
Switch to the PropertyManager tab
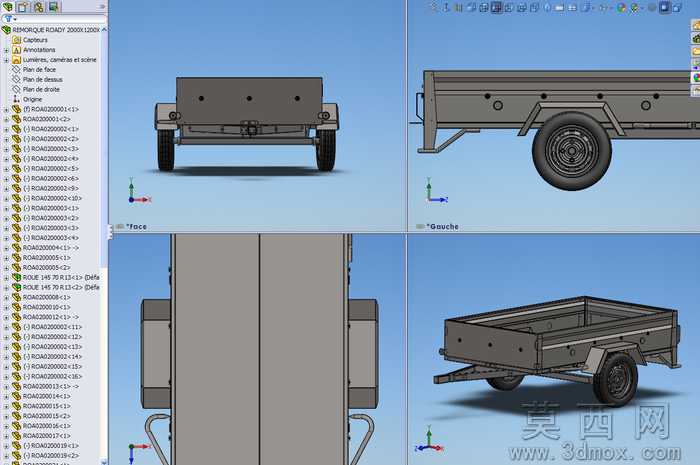tap(23, 7)
